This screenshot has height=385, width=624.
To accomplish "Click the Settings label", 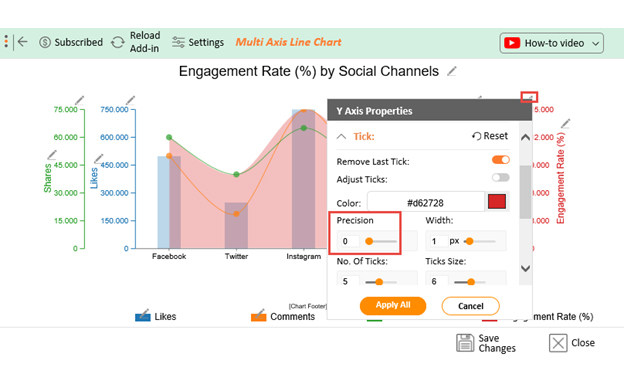I will point(206,42).
